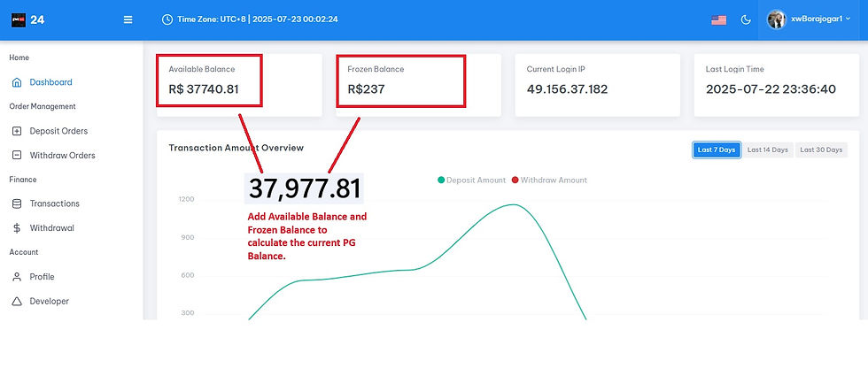Open the Profile page
The width and height of the screenshot is (868, 376).
pyautogui.click(x=43, y=276)
